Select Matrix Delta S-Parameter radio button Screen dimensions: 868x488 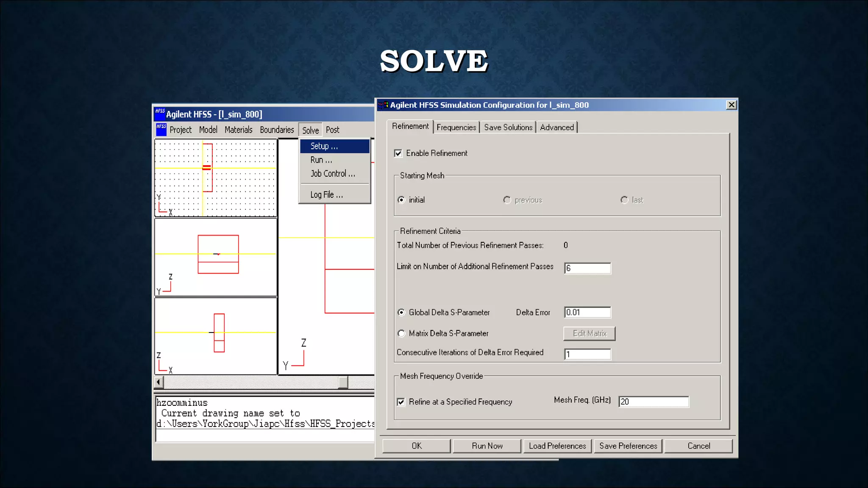click(x=401, y=333)
